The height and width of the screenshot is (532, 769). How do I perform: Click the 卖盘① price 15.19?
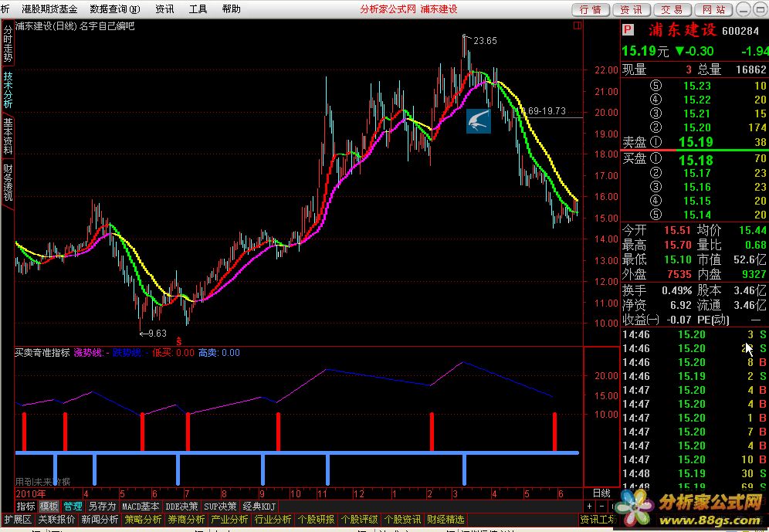point(696,142)
